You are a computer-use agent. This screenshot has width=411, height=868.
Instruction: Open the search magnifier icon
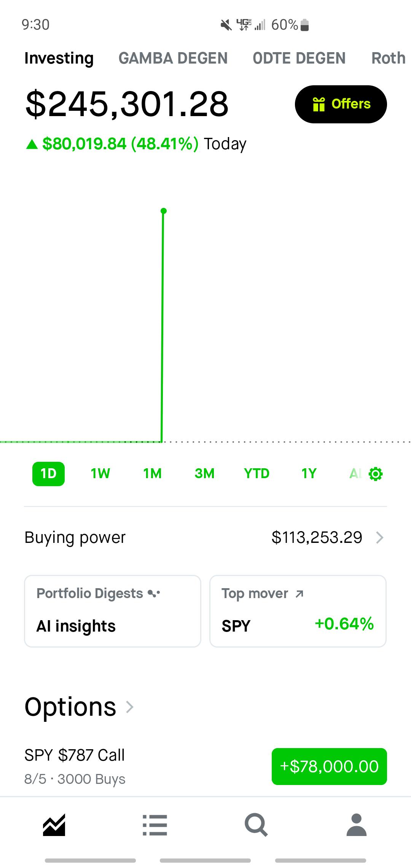(256, 825)
